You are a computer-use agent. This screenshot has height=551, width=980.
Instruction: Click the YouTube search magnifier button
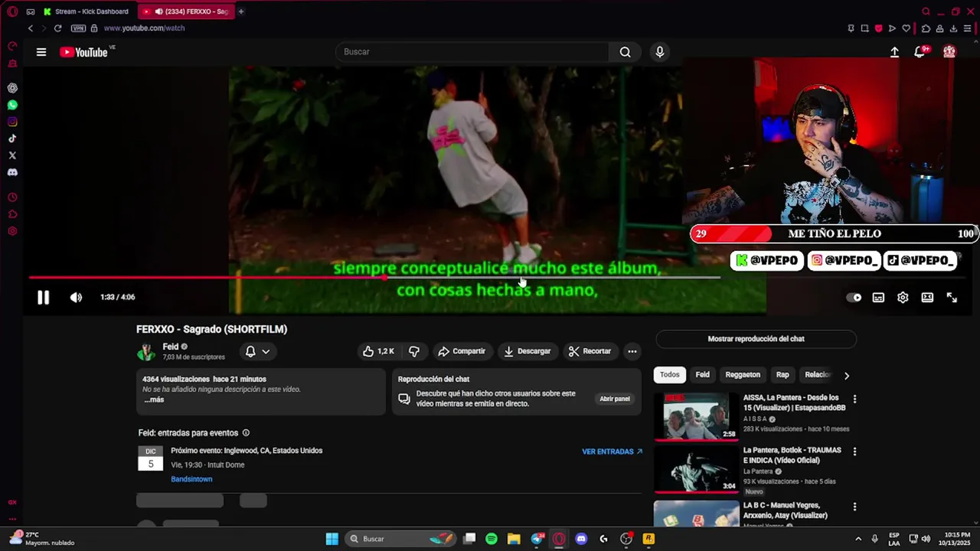626,52
